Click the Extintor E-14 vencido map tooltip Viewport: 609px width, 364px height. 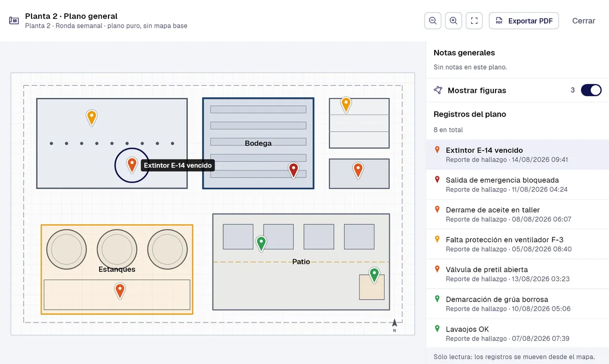point(178,165)
